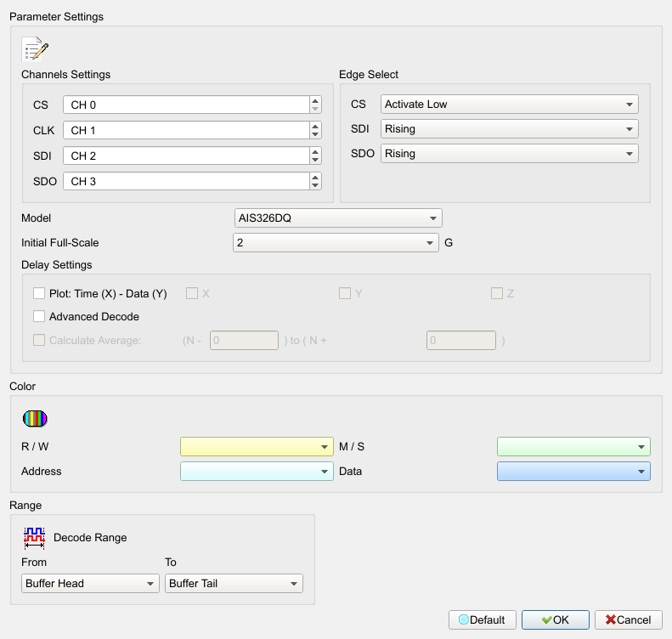Decrease the CLK channel with down arrow

[315, 134]
